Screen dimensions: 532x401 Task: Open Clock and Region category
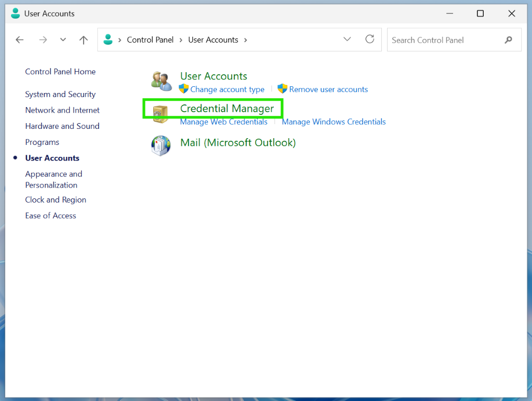click(x=56, y=200)
